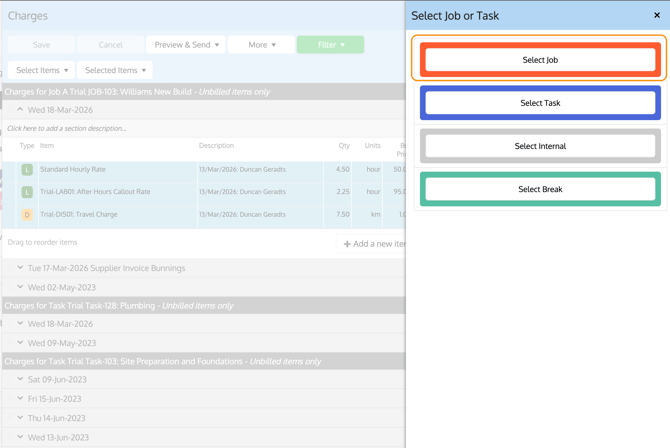Expand Tue 17-Mar-2026 Supplier Invoice Bunnings
670x448 pixels.
click(20, 268)
